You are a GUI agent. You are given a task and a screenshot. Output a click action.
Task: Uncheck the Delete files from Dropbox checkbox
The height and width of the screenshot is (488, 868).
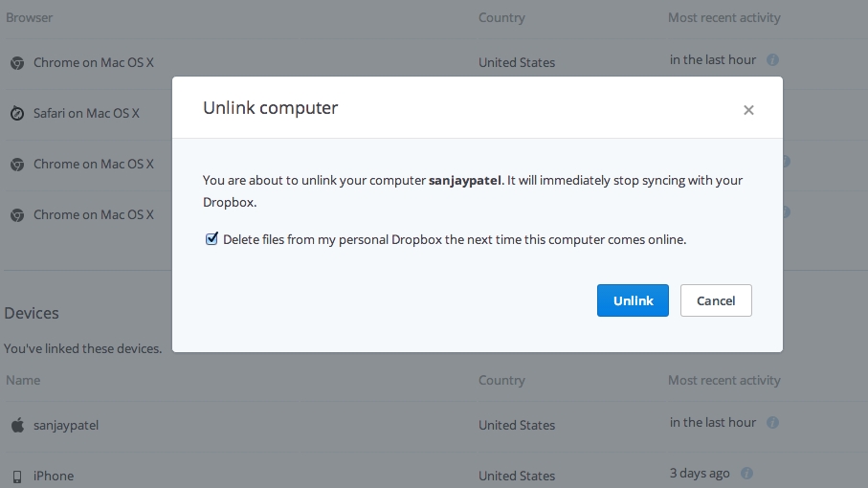click(211, 239)
